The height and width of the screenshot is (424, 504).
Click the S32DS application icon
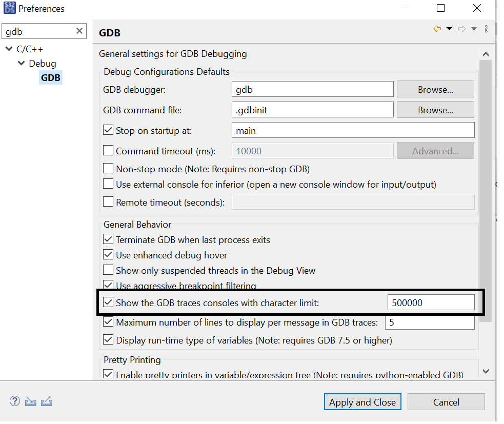(x=9, y=8)
